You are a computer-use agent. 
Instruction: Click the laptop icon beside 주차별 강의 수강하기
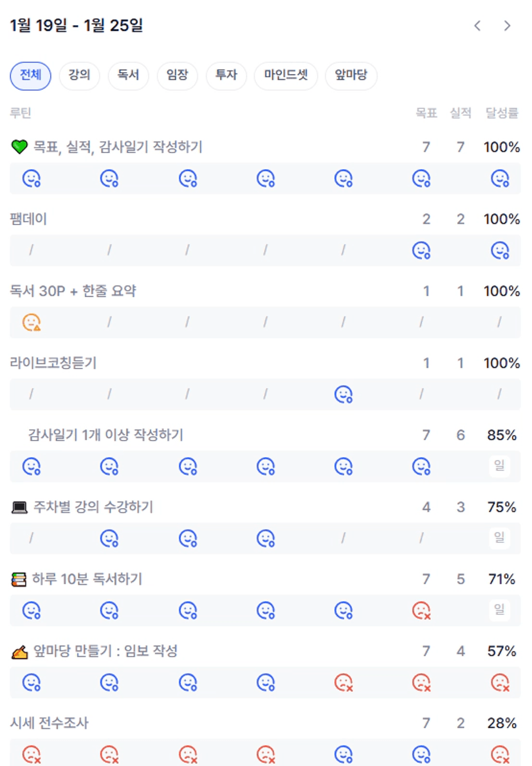[x=19, y=507]
